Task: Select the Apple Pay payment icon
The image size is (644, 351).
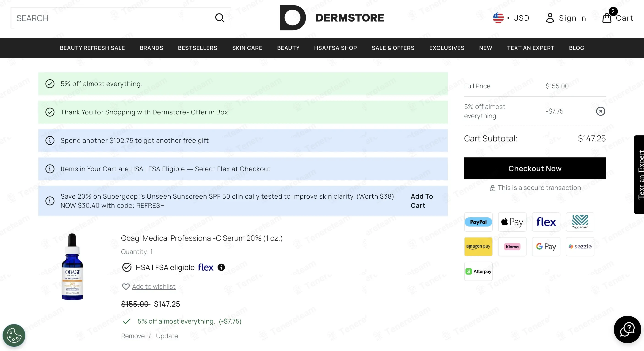Action: click(x=512, y=222)
